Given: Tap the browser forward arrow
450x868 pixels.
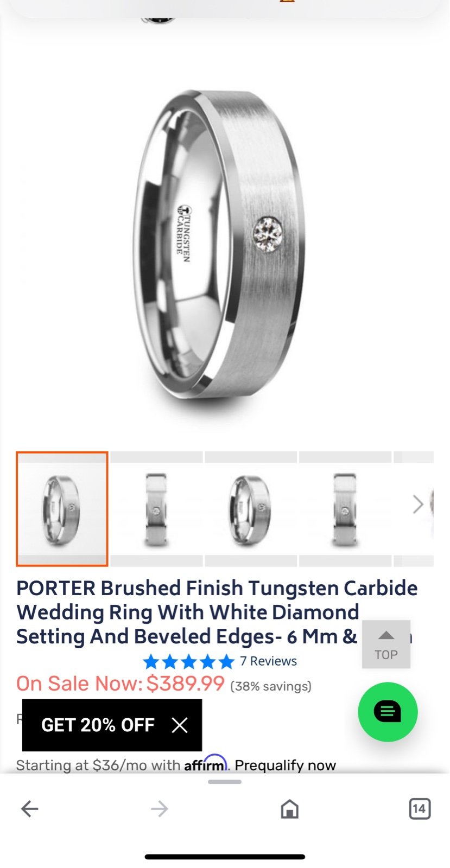Looking at the screenshot, I should point(160,809).
